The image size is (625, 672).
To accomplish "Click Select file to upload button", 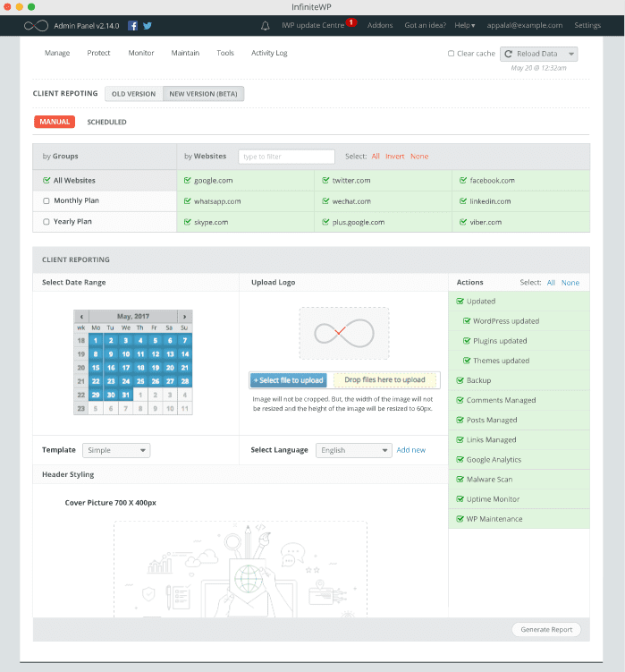I will coord(289,380).
